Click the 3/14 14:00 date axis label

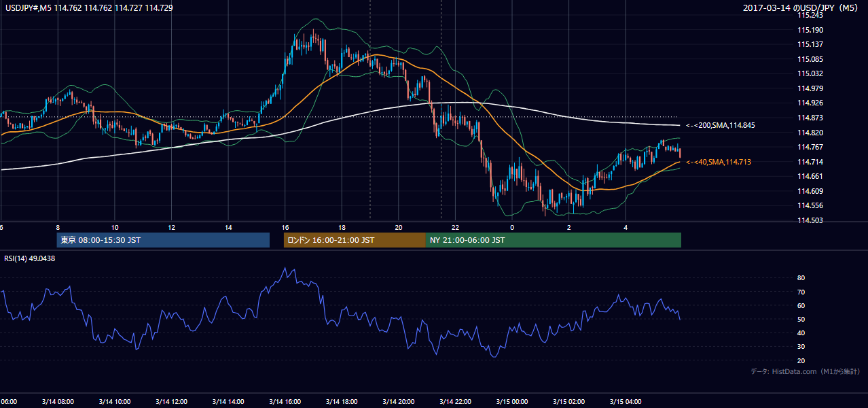click(x=228, y=401)
